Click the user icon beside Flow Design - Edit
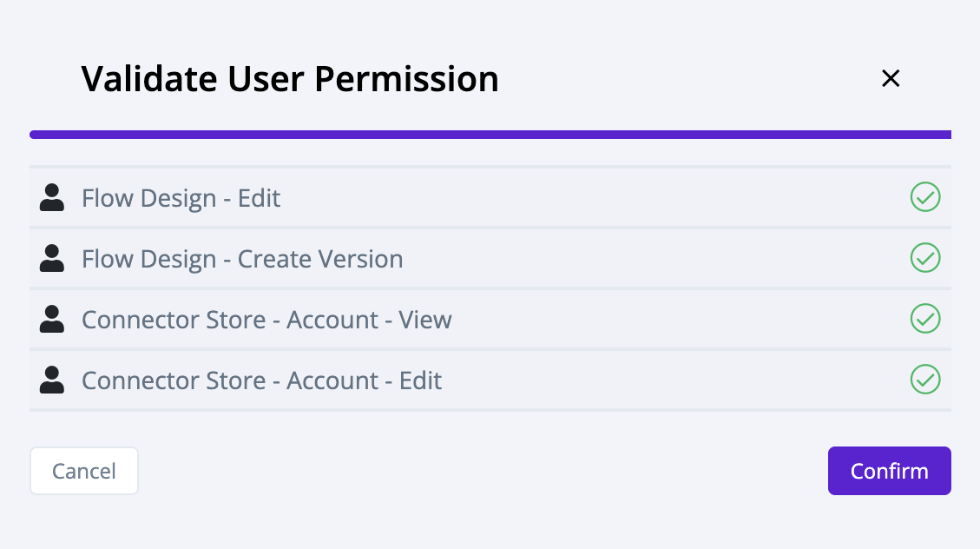 click(51, 197)
